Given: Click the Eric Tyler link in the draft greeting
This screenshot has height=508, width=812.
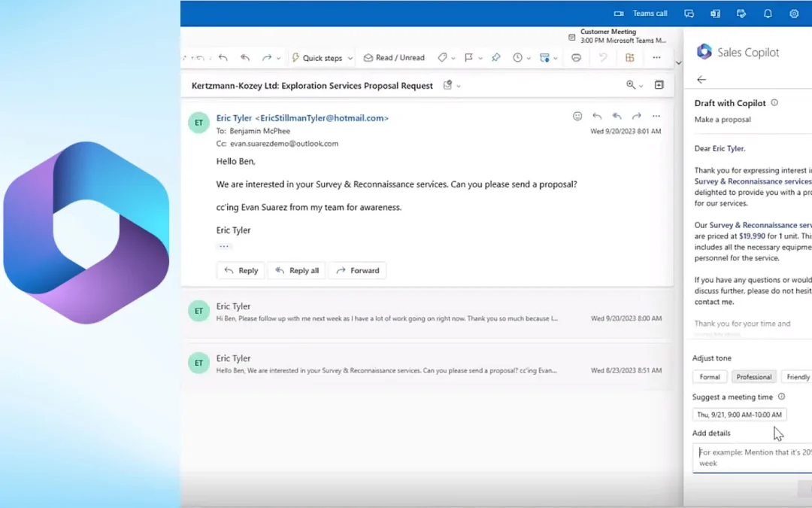Looking at the screenshot, I should tap(728, 148).
